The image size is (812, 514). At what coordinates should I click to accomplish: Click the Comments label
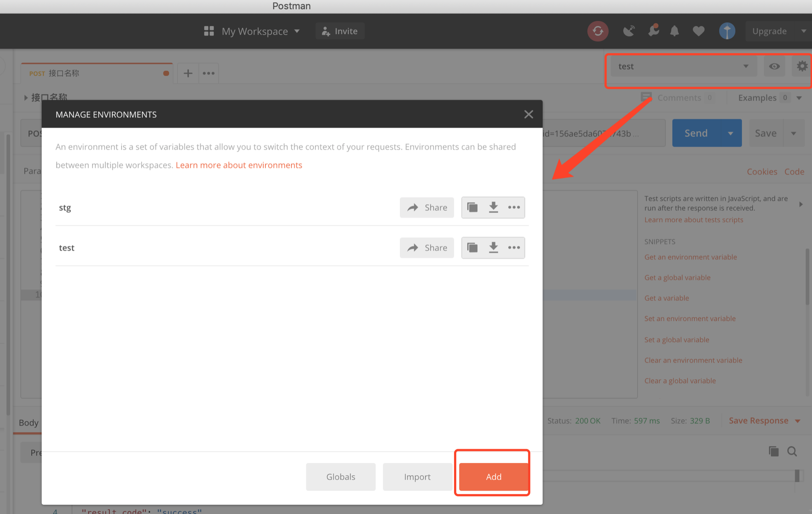pos(679,98)
